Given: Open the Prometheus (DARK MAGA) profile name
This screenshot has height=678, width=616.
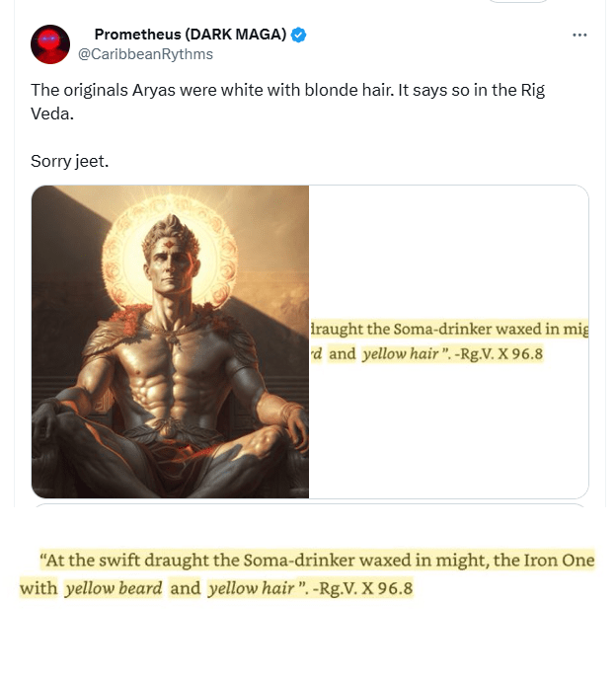Looking at the screenshot, I should point(191,35).
